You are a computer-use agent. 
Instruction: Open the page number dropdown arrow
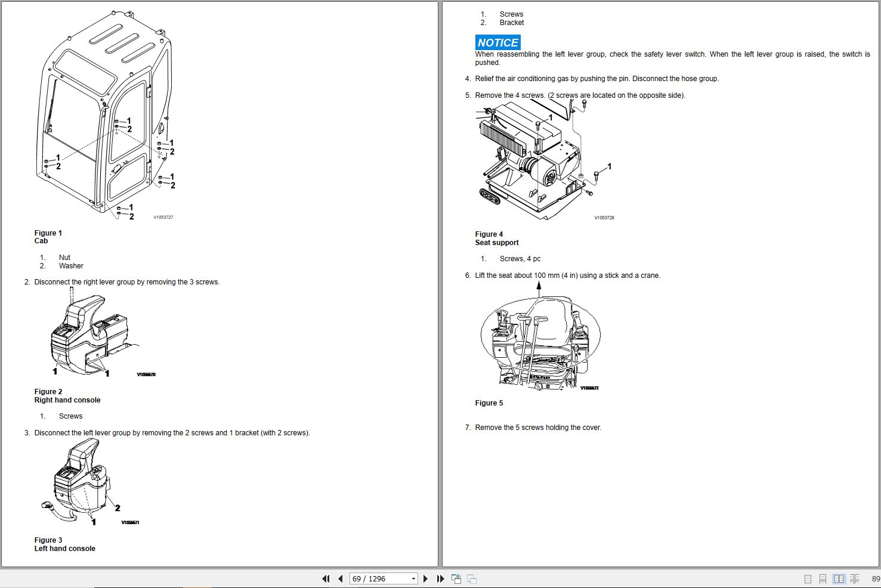[x=413, y=578]
